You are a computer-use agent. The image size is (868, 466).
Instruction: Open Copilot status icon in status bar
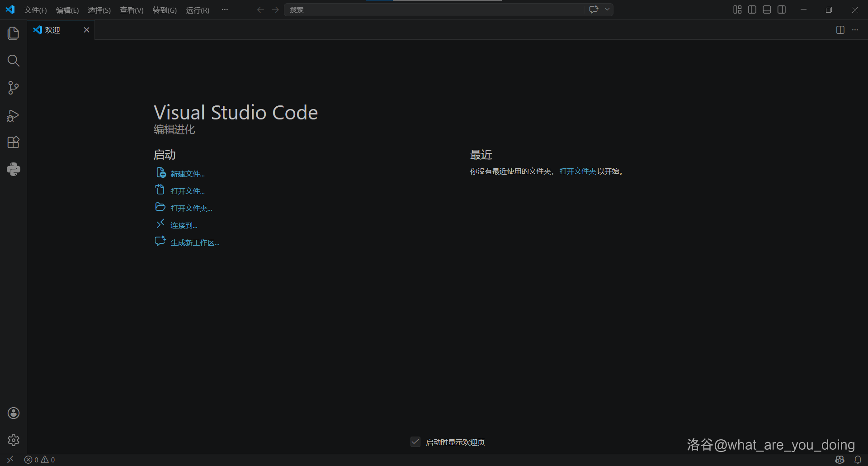[840, 460]
